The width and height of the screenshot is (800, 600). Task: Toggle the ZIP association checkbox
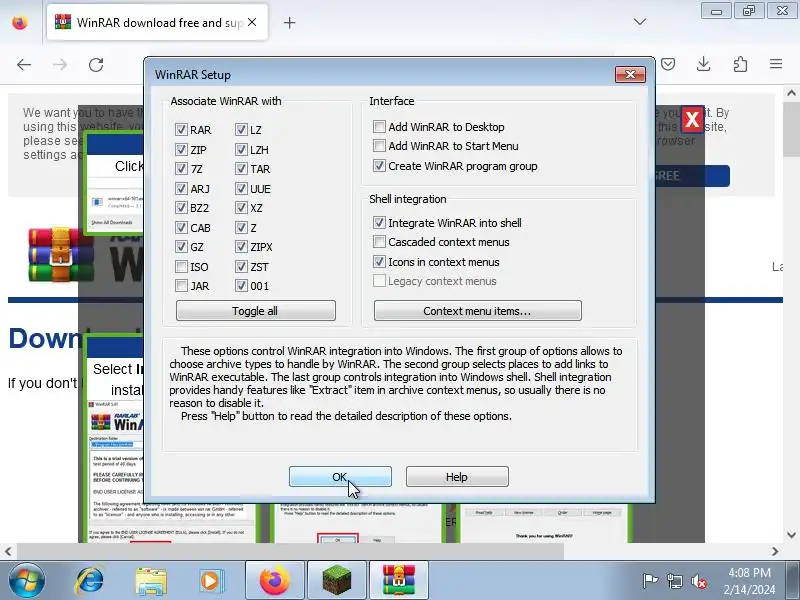[181, 149]
